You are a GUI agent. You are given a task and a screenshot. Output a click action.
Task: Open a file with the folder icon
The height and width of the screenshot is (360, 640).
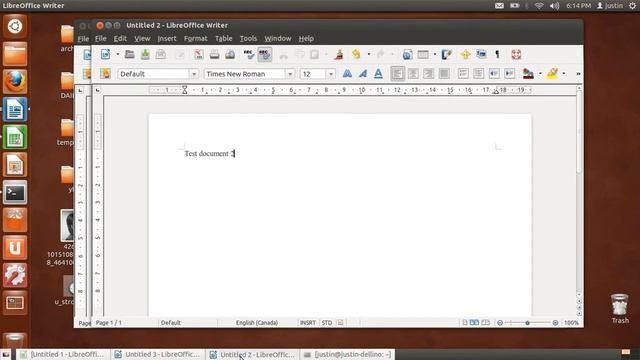coord(129,54)
